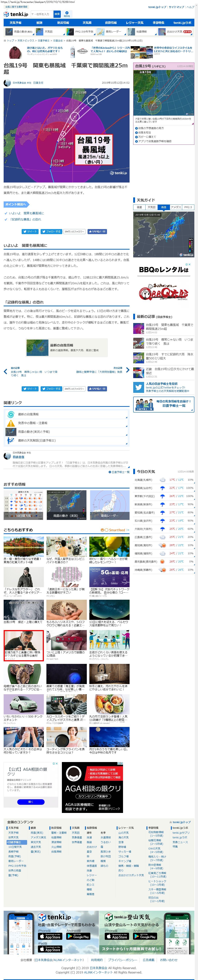Click the rain cloud radar map image

coord(163,234)
